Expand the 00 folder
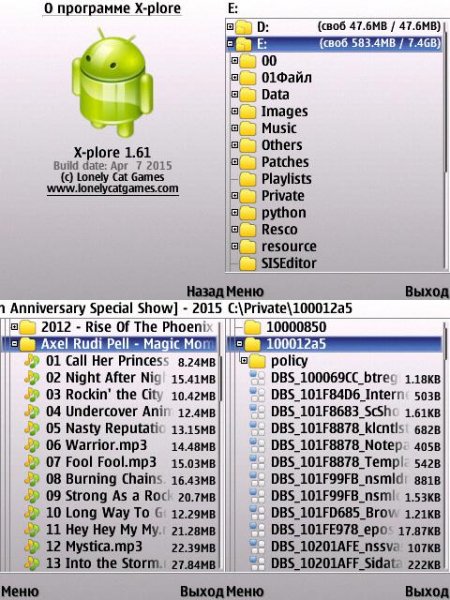 point(235,60)
